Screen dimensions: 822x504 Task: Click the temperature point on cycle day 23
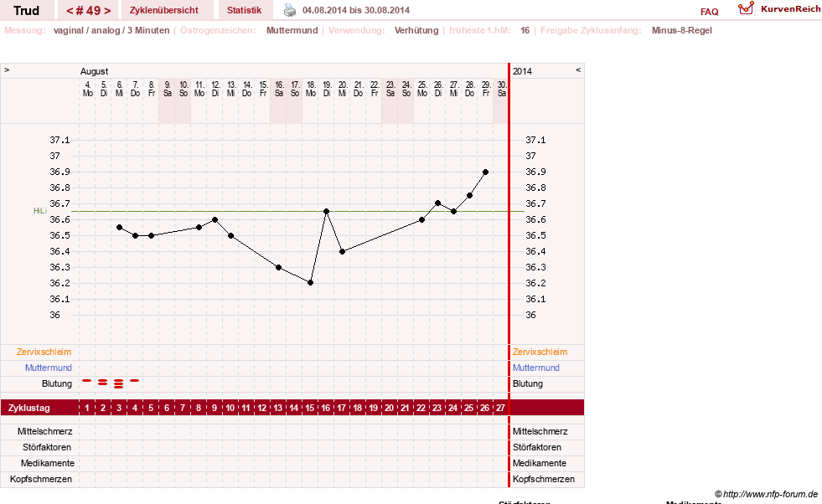tap(437, 203)
